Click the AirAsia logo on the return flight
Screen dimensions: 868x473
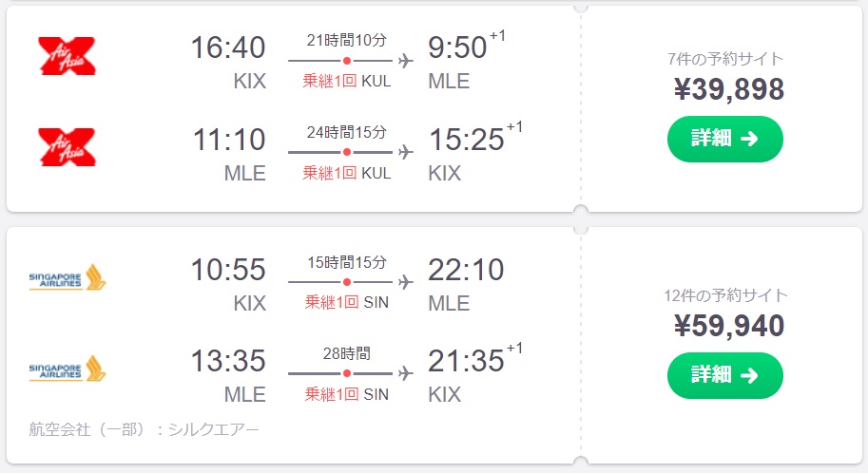click(x=67, y=147)
